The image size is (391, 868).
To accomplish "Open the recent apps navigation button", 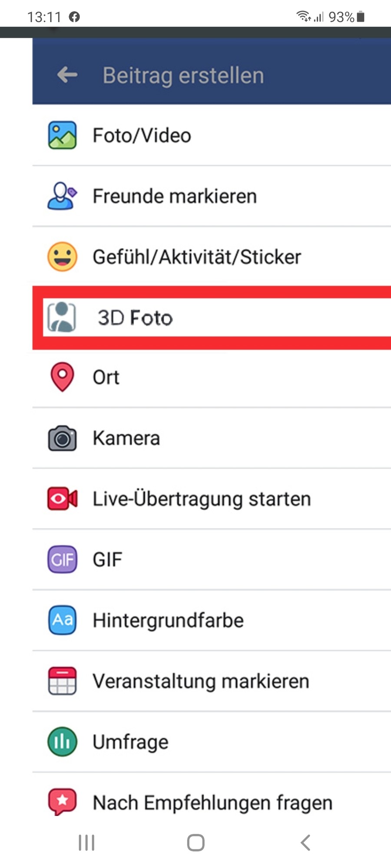I will click(x=86, y=843).
